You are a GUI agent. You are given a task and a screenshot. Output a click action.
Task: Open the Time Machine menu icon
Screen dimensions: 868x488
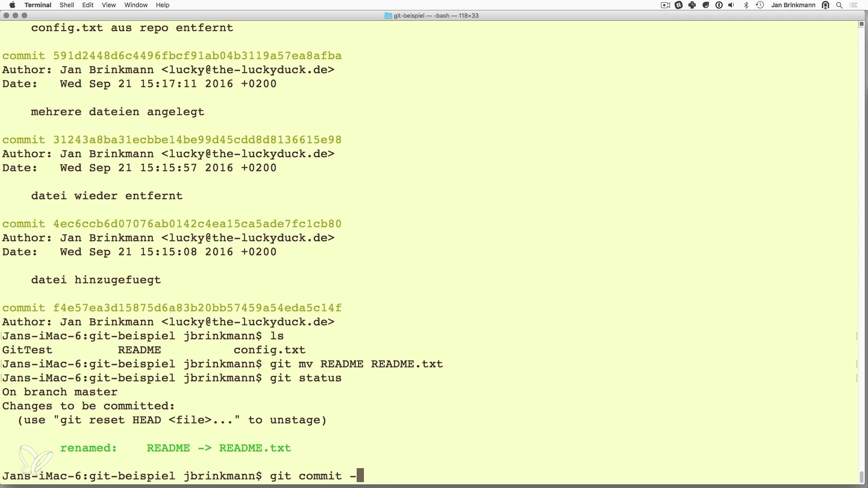click(760, 5)
